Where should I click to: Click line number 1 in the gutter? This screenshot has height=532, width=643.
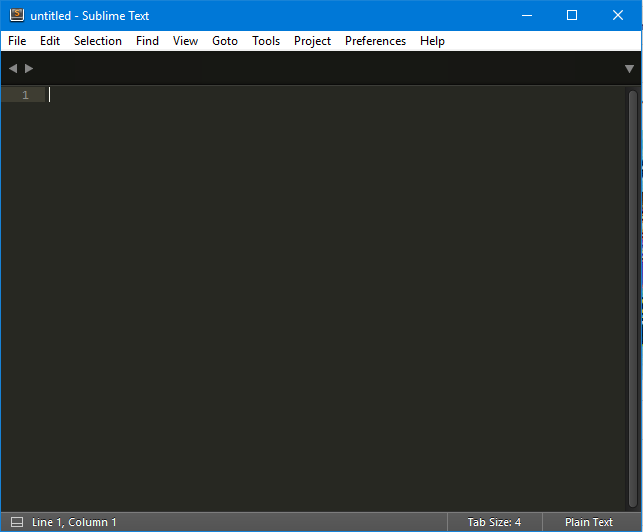tap(25, 95)
